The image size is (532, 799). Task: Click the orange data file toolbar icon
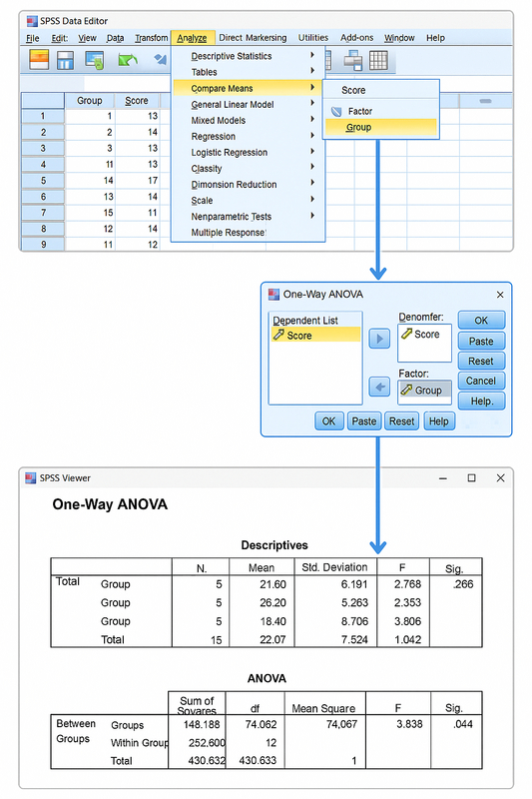pos(39,60)
